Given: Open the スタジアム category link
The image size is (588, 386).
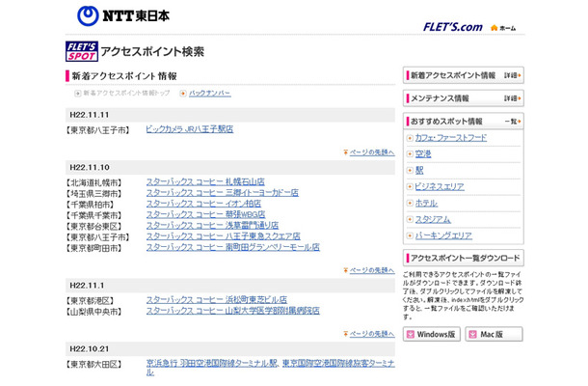Looking at the screenshot, I should pyautogui.click(x=433, y=219).
